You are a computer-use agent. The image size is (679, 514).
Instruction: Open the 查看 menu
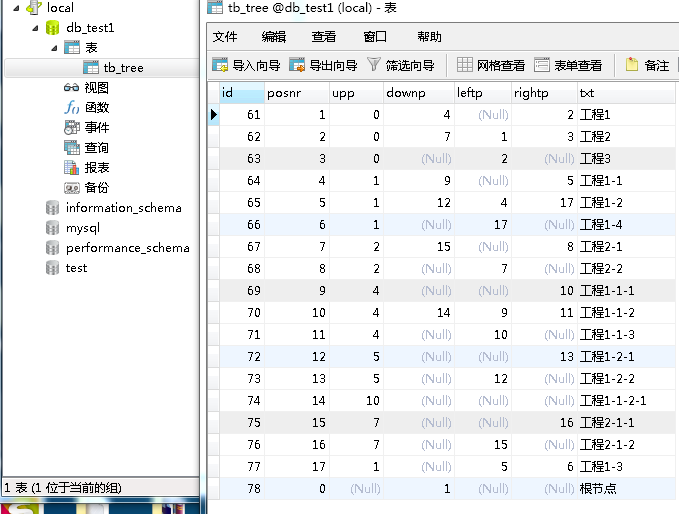(x=323, y=37)
